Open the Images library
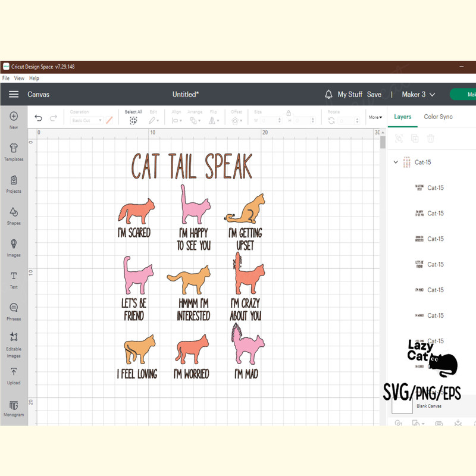Image resolution: width=476 pixels, height=476 pixels. 14,248
